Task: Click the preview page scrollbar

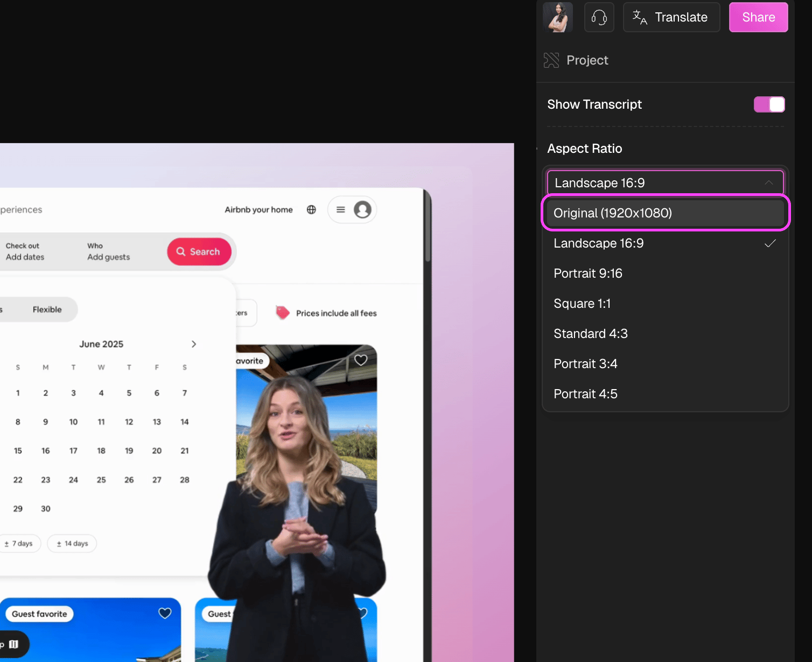Action: [428, 226]
